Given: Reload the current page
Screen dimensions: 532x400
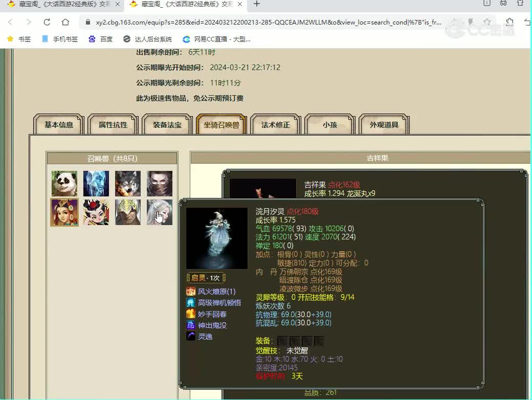Looking at the screenshot, I should click(47, 22).
